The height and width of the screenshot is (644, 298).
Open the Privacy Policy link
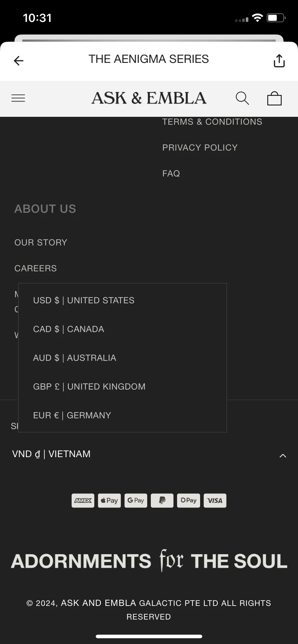200,148
